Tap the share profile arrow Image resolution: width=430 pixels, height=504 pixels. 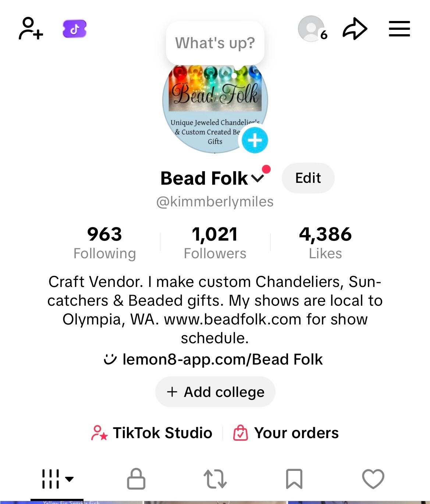tap(355, 29)
